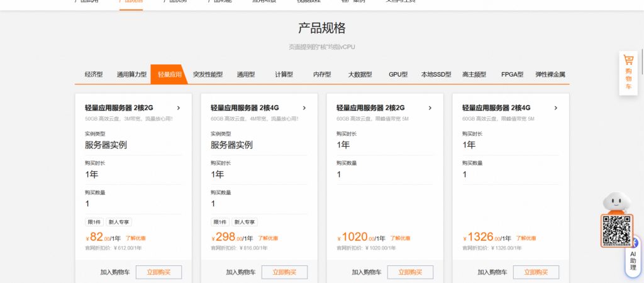This screenshot has width=644, height=283.
Task: Expand arrow on the ¥1020 2核2G card
Action: 430,108
